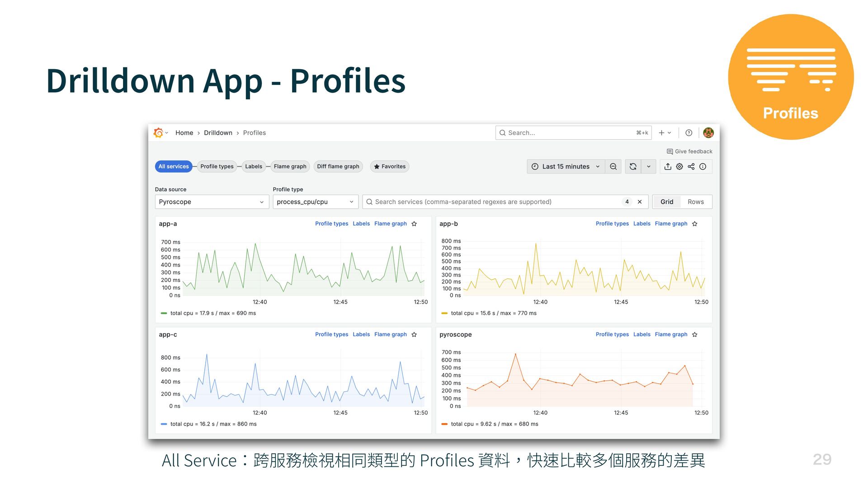This screenshot has height=488, width=868.
Task: Click the search services input field
Action: point(493,202)
